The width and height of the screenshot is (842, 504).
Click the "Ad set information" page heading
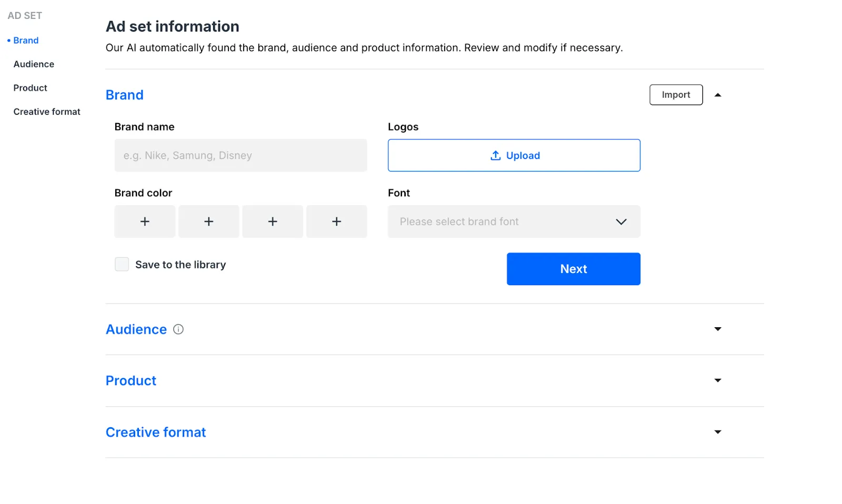point(173,26)
